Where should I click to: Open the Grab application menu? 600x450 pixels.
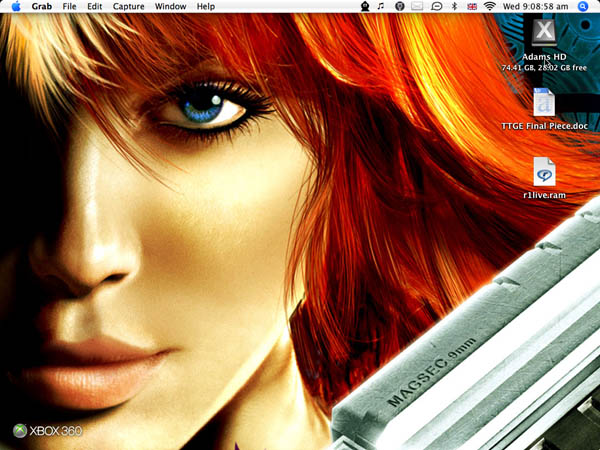[x=42, y=7]
